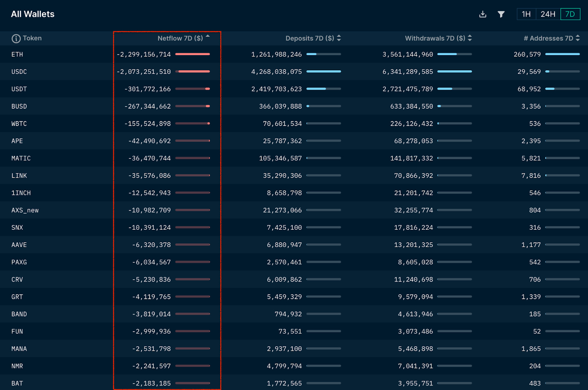The width and height of the screenshot is (588, 390).
Task: Select the NMR token name
Action: point(17,366)
